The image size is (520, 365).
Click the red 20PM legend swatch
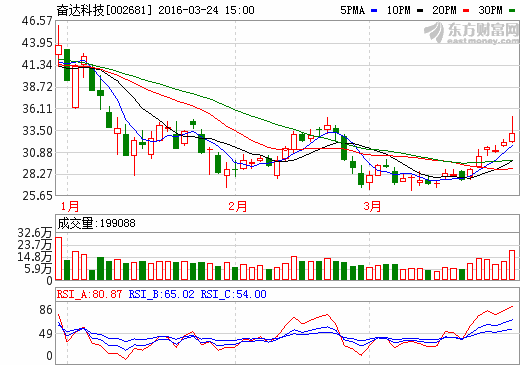coord(466,11)
